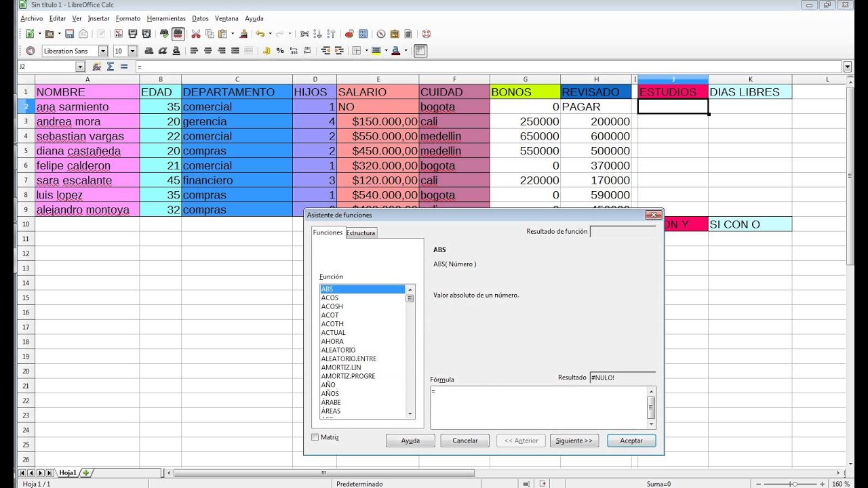Image resolution: width=868 pixels, height=488 pixels.
Task: Open the Gallery icon
Action: (395, 34)
